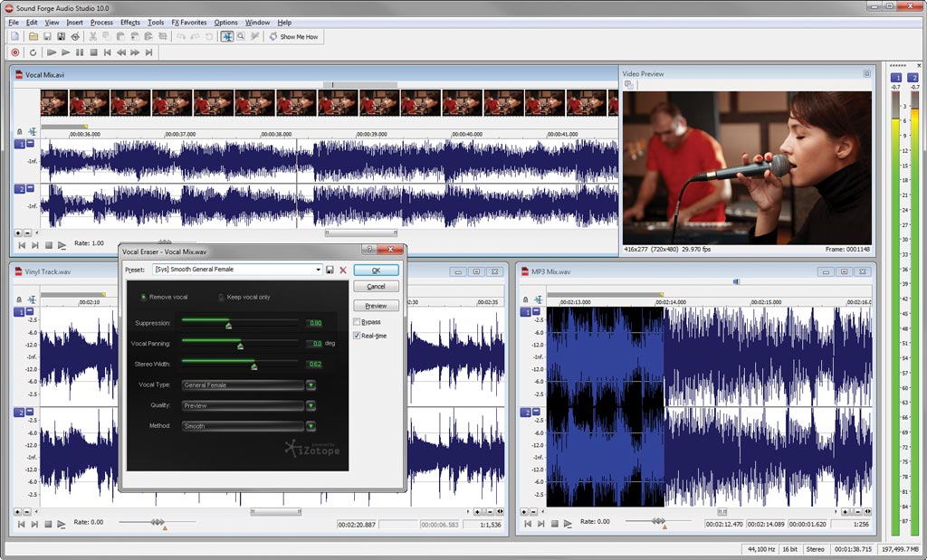Uncheck the Real-time checkbox
This screenshot has height=560, width=927.
pos(358,335)
